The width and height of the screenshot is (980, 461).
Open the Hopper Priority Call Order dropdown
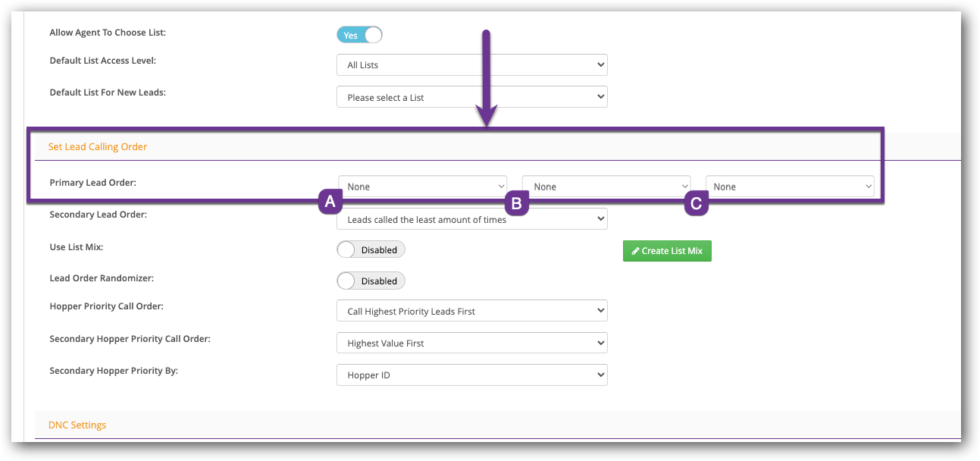coord(471,311)
